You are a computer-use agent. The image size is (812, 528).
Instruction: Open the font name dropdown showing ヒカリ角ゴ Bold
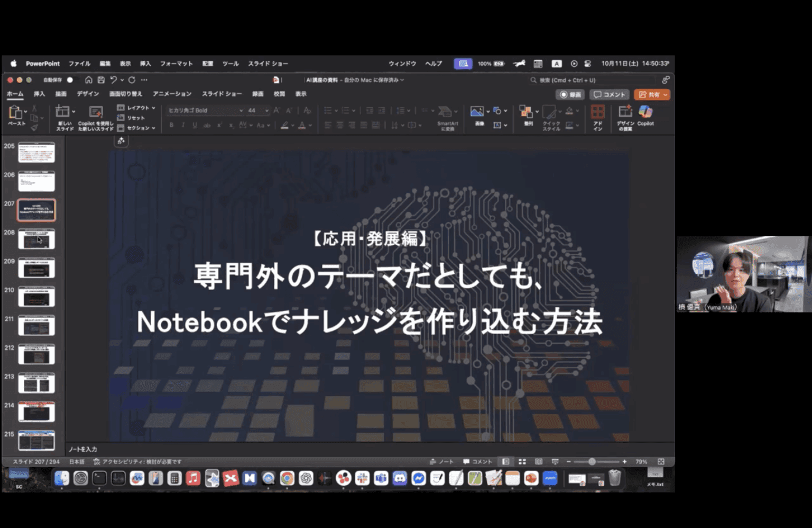[242, 110]
